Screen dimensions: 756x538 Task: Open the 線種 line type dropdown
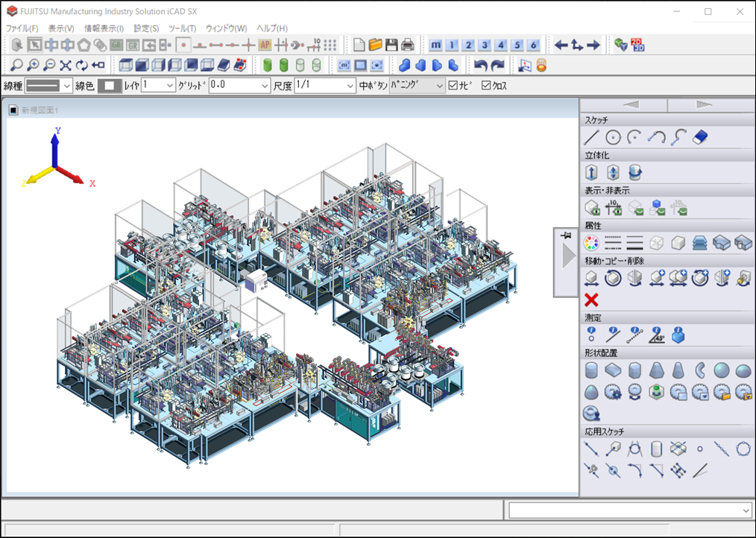click(x=66, y=86)
